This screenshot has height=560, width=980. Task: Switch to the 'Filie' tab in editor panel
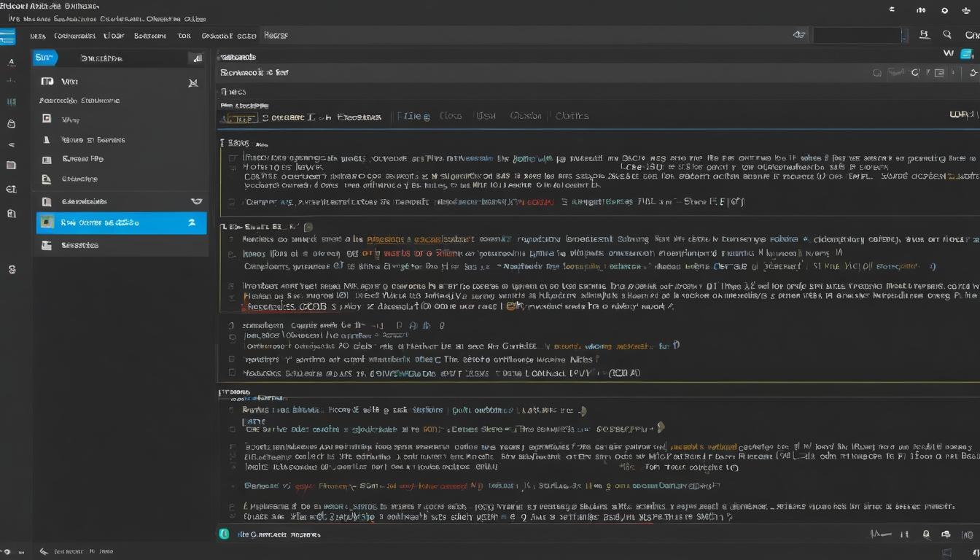(x=413, y=116)
